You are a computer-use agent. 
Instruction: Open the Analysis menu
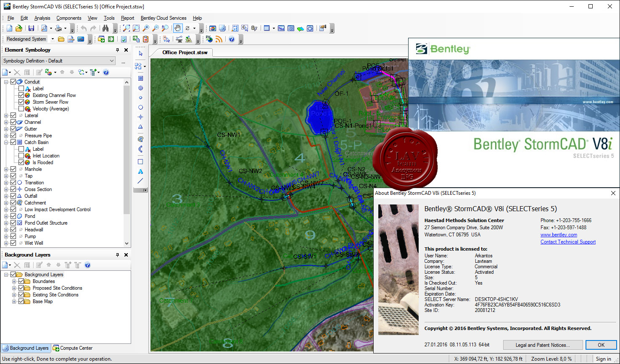tap(42, 18)
